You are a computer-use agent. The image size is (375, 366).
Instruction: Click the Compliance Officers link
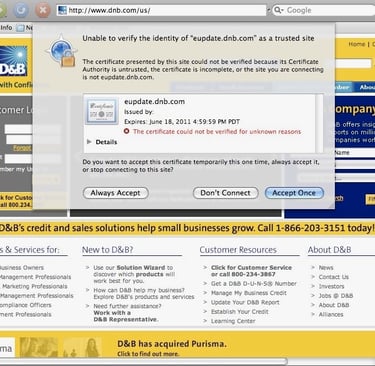[26, 305]
